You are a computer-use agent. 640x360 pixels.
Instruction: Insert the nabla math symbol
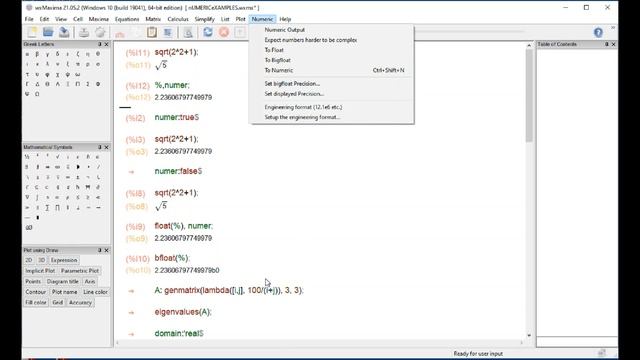[27, 197]
